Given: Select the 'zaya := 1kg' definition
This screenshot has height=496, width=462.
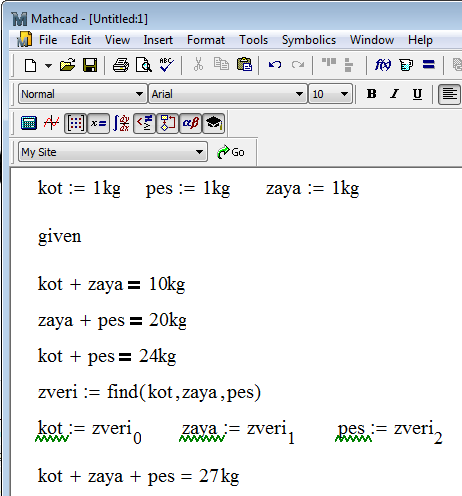Looking at the screenshot, I should [312, 188].
